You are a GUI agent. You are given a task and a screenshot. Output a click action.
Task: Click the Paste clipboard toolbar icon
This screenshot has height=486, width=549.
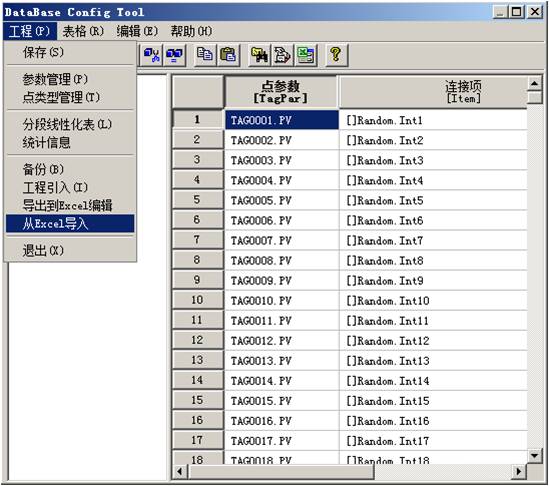click(x=228, y=55)
